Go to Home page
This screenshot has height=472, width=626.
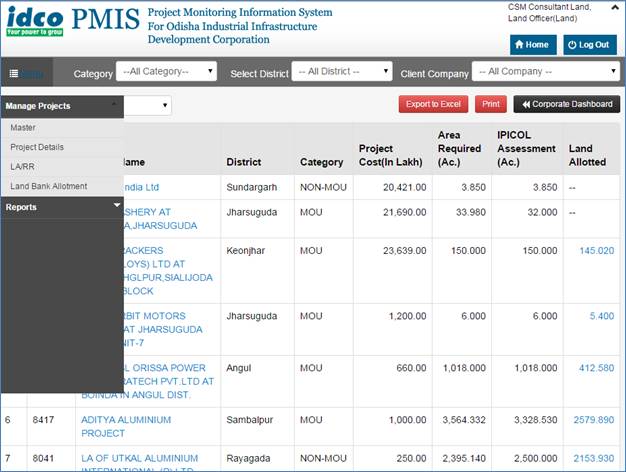click(533, 45)
